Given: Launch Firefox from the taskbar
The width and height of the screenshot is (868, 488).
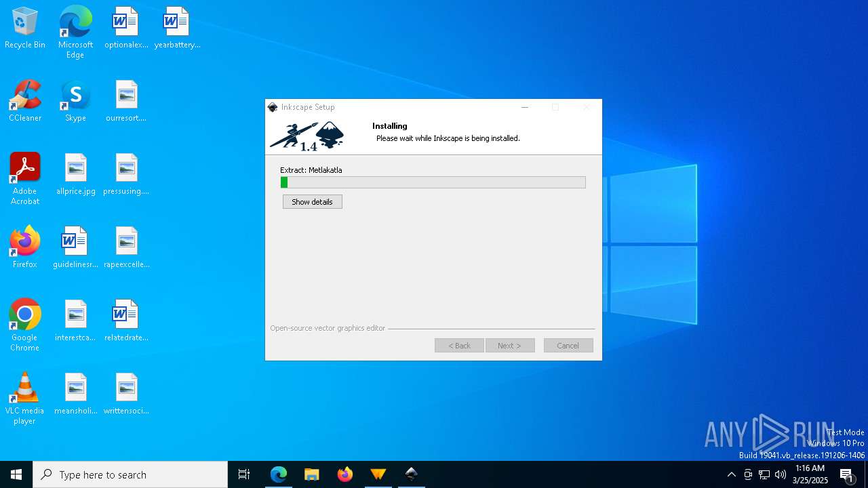Looking at the screenshot, I should point(344,474).
